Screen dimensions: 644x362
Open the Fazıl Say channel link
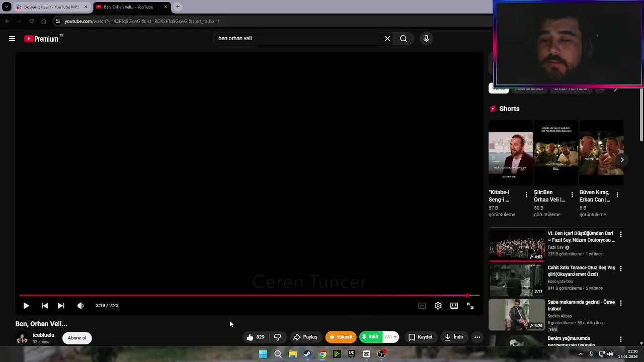555,247
